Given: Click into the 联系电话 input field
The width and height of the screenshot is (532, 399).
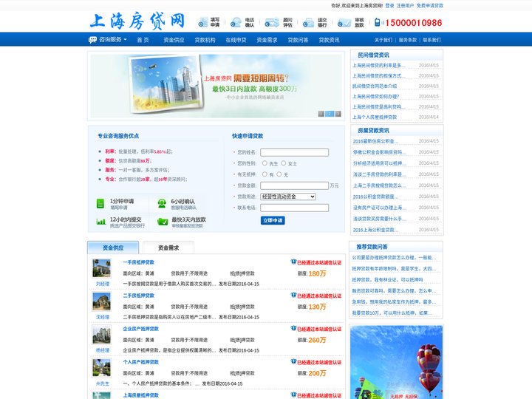Looking at the screenshot, I should pyautogui.click(x=295, y=208).
